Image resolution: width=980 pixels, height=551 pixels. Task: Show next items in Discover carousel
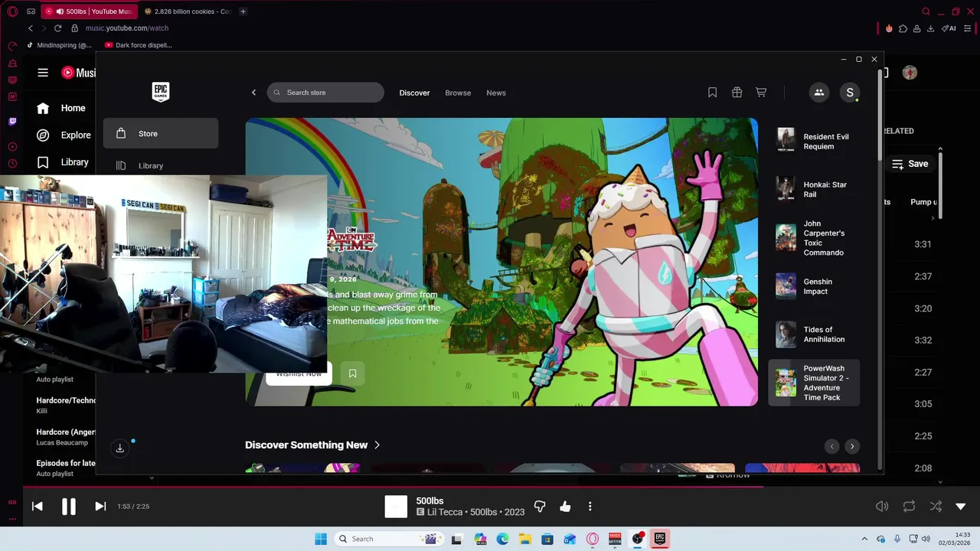pos(852,446)
